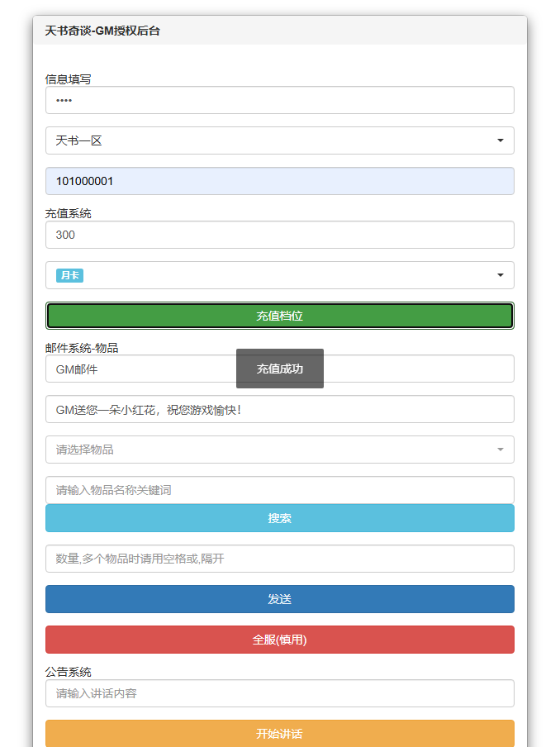Click the 请输入物品名称关键词 search field
This screenshot has height=747, width=560.
point(279,490)
